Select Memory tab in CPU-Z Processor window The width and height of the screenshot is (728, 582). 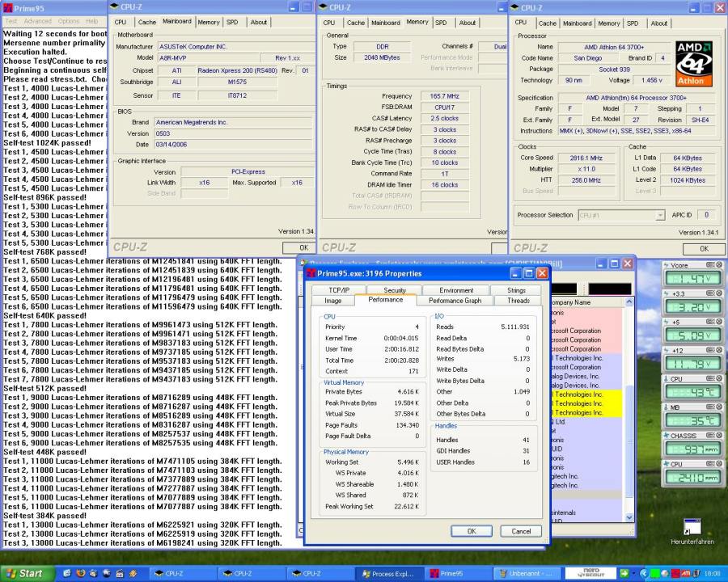coord(608,23)
